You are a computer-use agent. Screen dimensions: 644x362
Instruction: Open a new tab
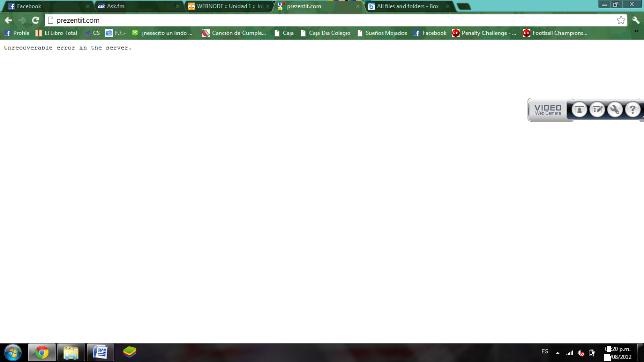point(463,7)
